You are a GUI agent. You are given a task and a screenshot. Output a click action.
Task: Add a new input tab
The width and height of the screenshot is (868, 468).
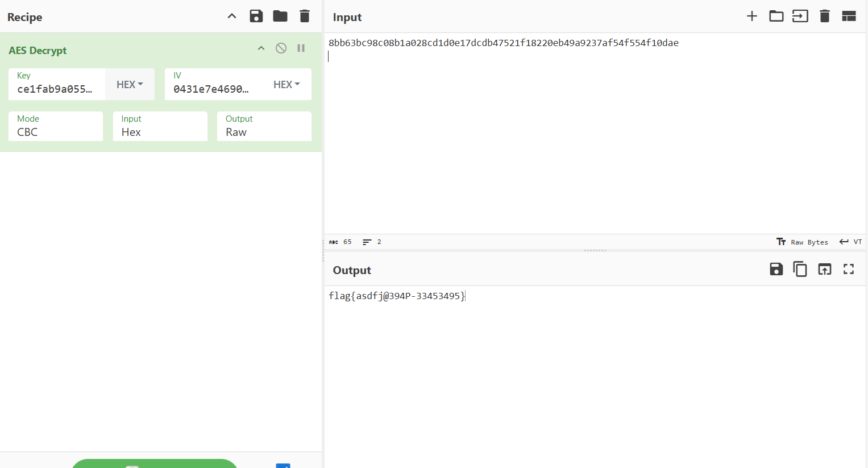[x=752, y=16]
